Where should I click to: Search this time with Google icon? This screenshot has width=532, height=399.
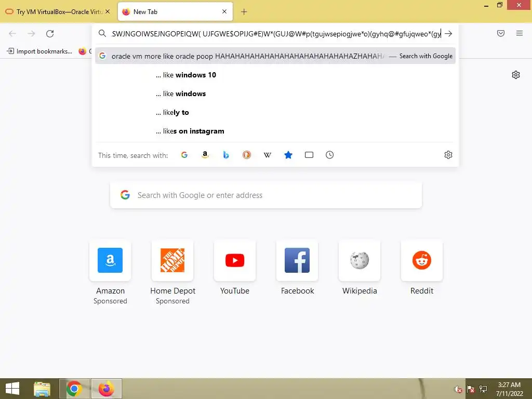click(184, 155)
